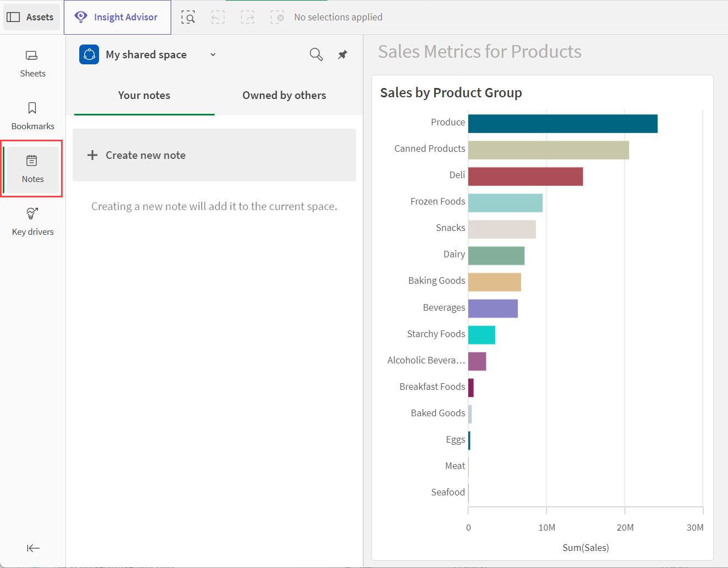Create a new note

[214, 155]
